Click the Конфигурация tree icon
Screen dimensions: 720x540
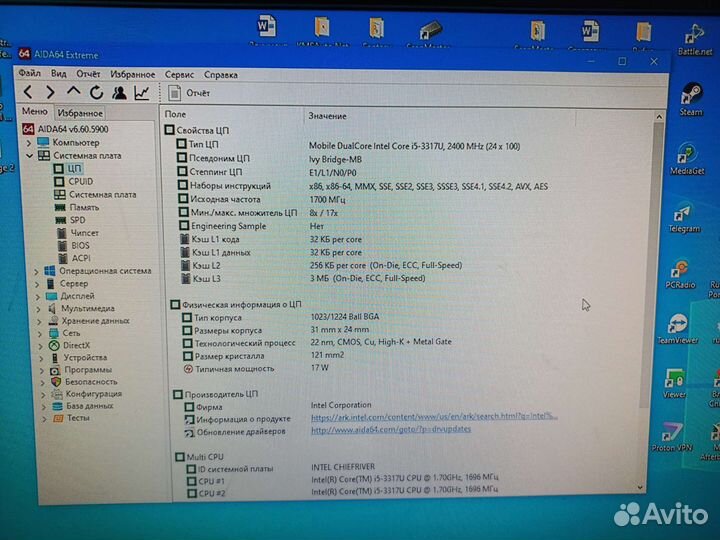pyautogui.click(x=57, y=394)
